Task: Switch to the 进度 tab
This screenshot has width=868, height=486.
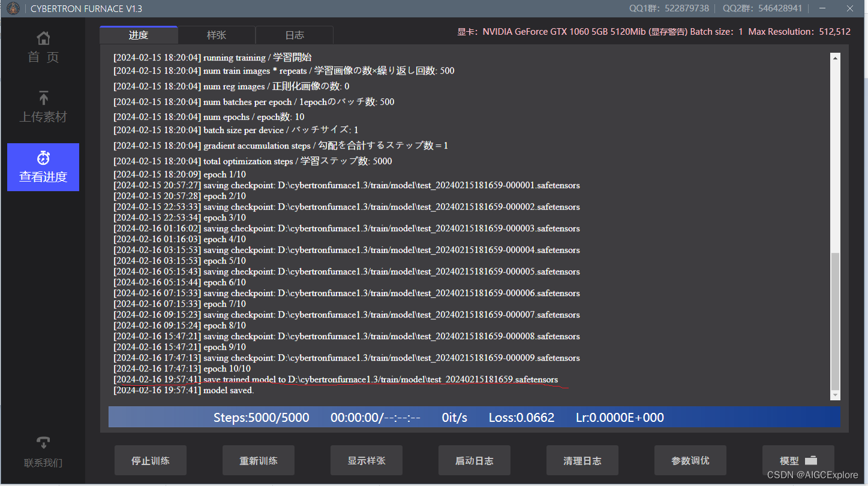Action: (x=139, y=35)
